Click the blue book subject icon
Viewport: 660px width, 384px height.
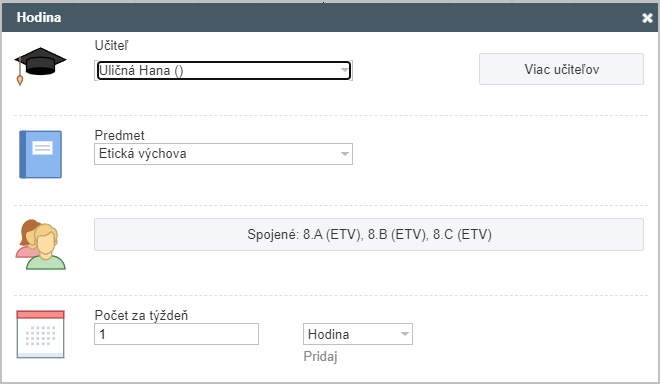point(40,154)
